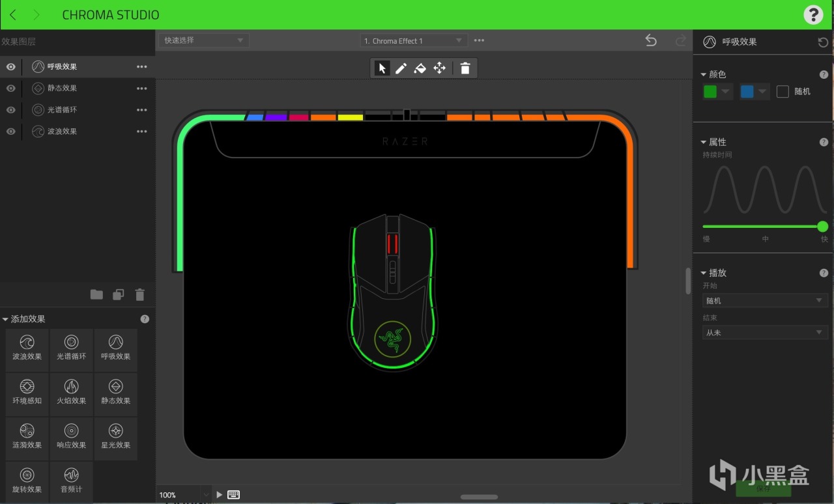Add the 旋转效果 wheel effect
Image resolution: width=834 pixels, height=504 pixels.
tap(27, 482)
